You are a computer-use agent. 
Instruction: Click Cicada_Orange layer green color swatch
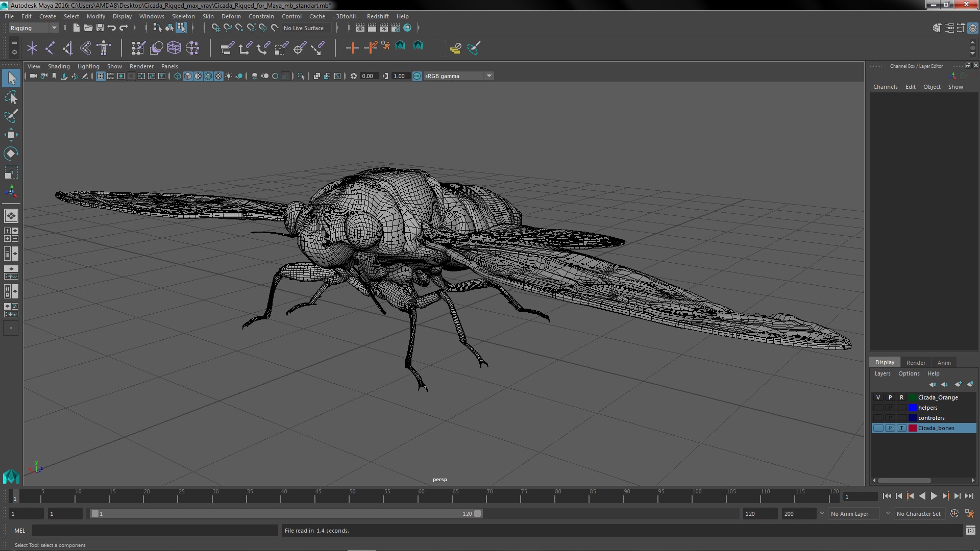912,397
